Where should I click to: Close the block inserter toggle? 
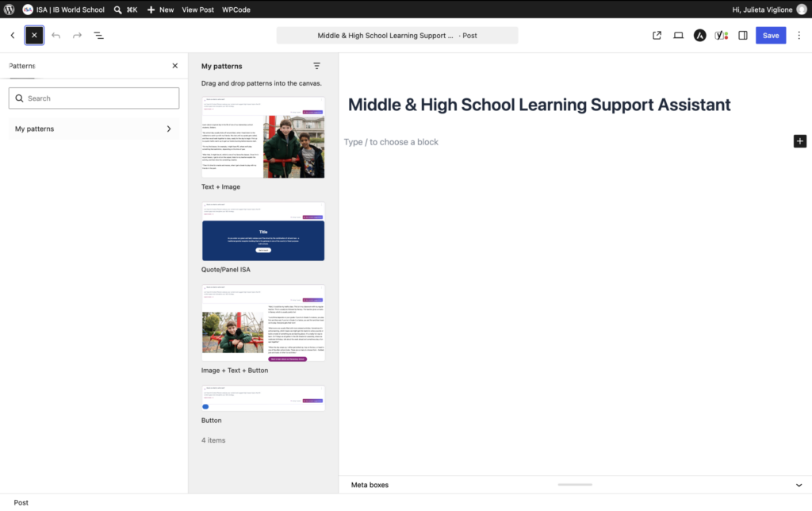click(x=34, y=35)
